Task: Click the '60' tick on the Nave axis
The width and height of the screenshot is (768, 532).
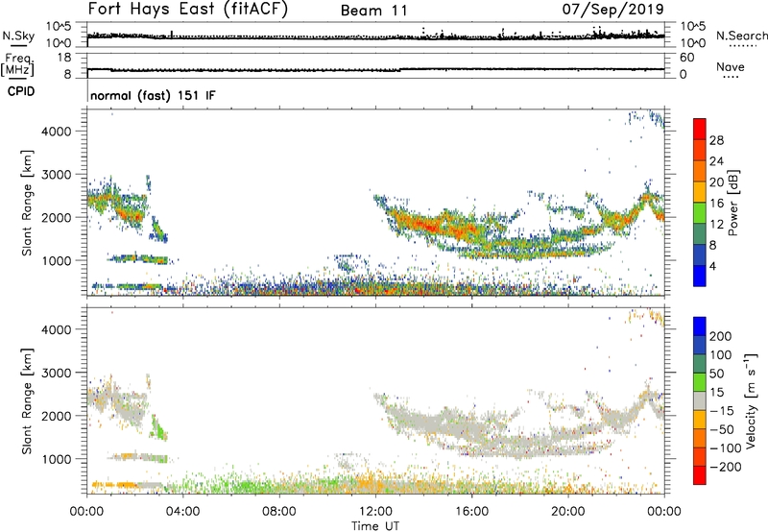Action: [x=686, y=58]
